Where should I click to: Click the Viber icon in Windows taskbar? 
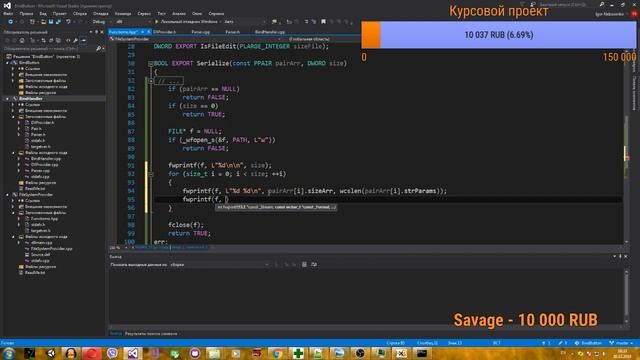pyautogui.click(x=112, y=353)
